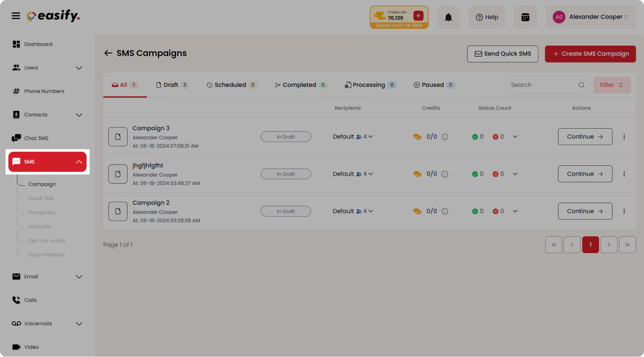Go back using the SMS Campaigns arrow

coord(108,53)
